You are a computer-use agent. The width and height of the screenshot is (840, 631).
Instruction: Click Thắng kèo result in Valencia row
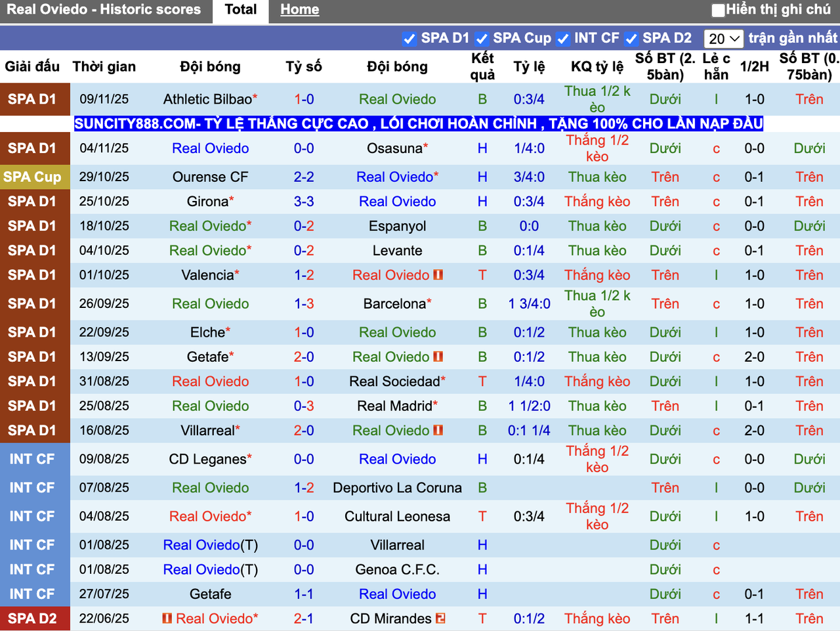597,274
